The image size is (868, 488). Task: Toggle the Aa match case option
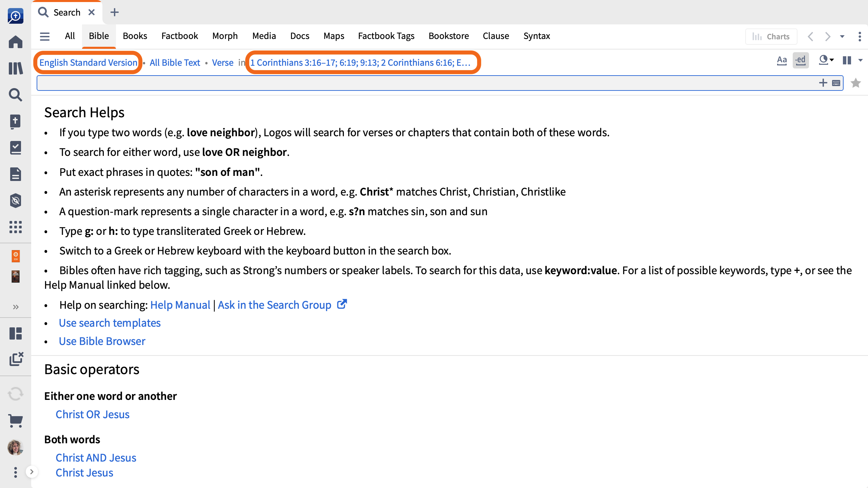click(x=782, y=60)
